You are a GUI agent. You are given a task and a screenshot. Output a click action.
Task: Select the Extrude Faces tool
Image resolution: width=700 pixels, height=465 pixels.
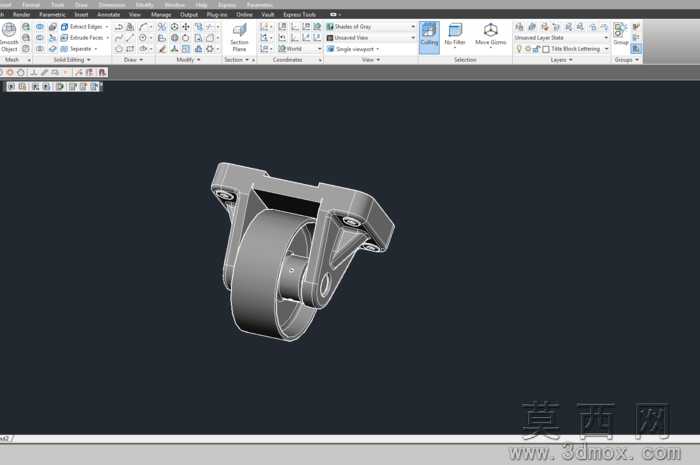coord(82,38)
